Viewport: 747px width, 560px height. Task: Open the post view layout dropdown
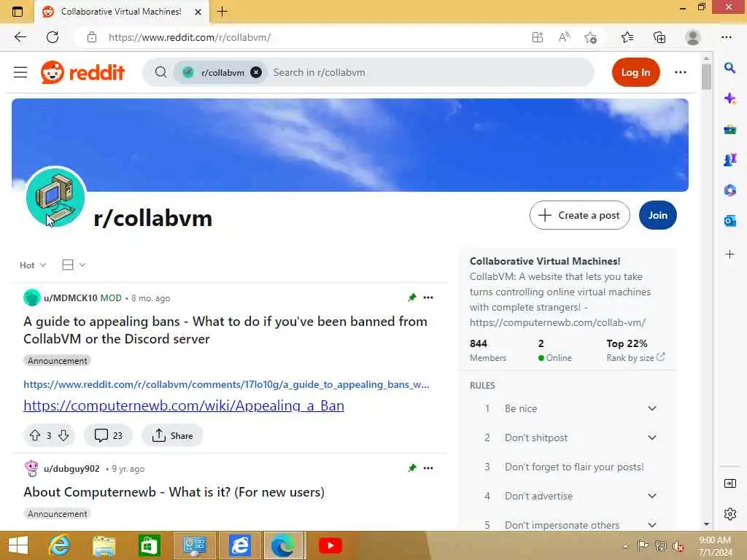[x=74, y=265]
